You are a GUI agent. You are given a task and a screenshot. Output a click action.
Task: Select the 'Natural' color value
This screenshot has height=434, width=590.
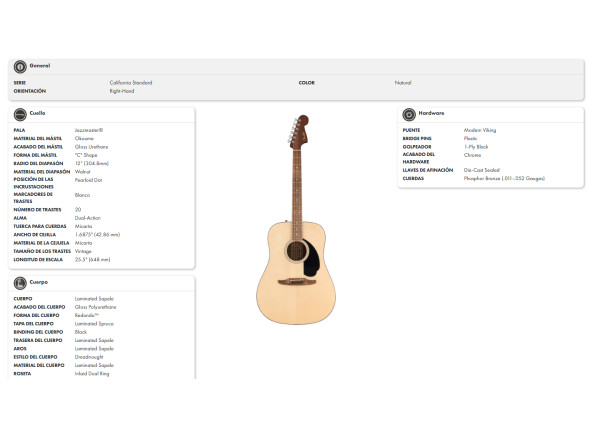pos(403,82)
